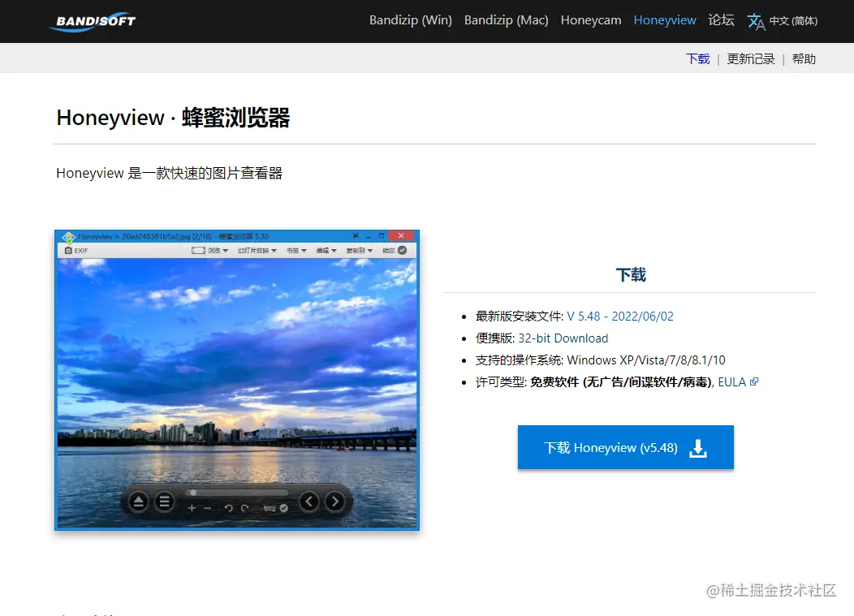Click the next image arrow button
Image resolution: width=854 pixels, height=616 pixels.
coord(335,501)
